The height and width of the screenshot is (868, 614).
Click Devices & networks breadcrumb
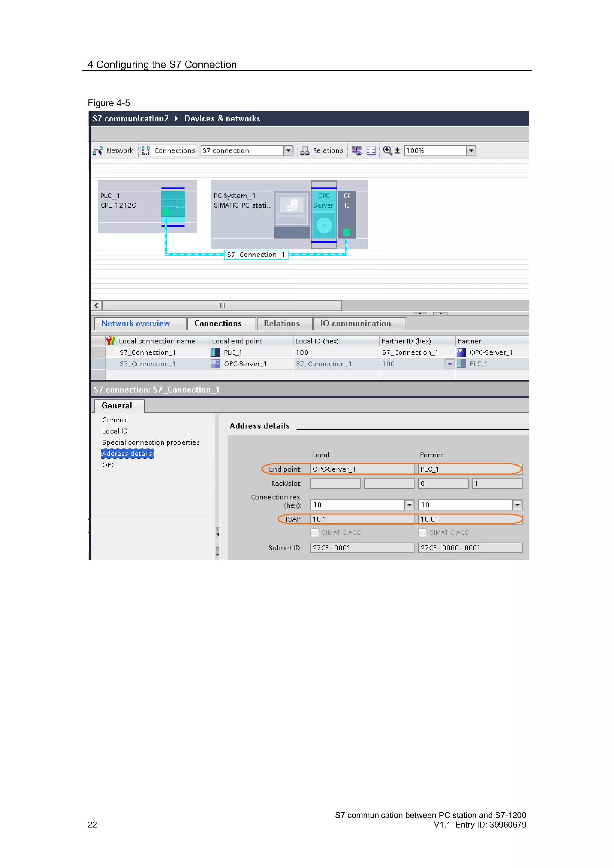pyautogui.click(x=222, y=119)
